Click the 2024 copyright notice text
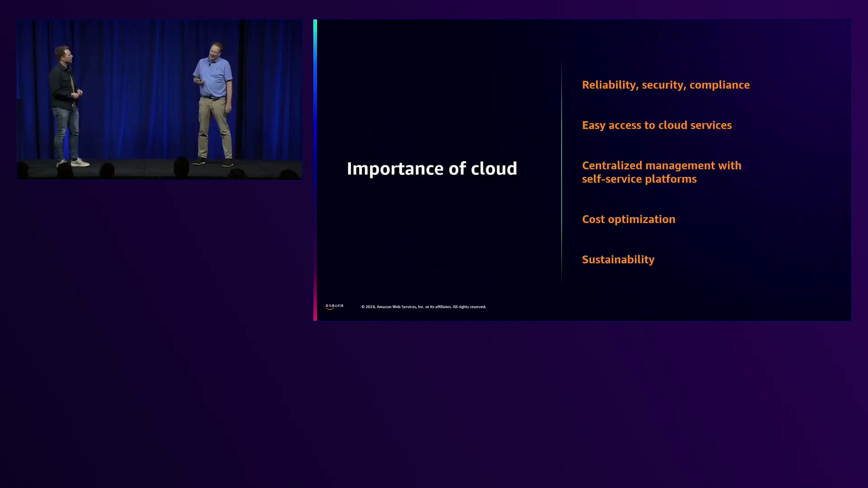Viewport: 868px width, 488px height. click(x=424, y=307)
